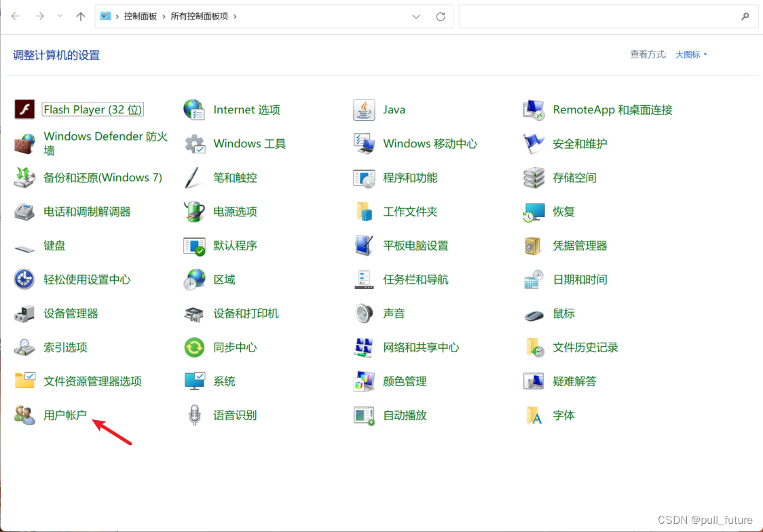Open 设备和打印机 printer icon
This screenshot has height=532, width=763.
point(194,313)
